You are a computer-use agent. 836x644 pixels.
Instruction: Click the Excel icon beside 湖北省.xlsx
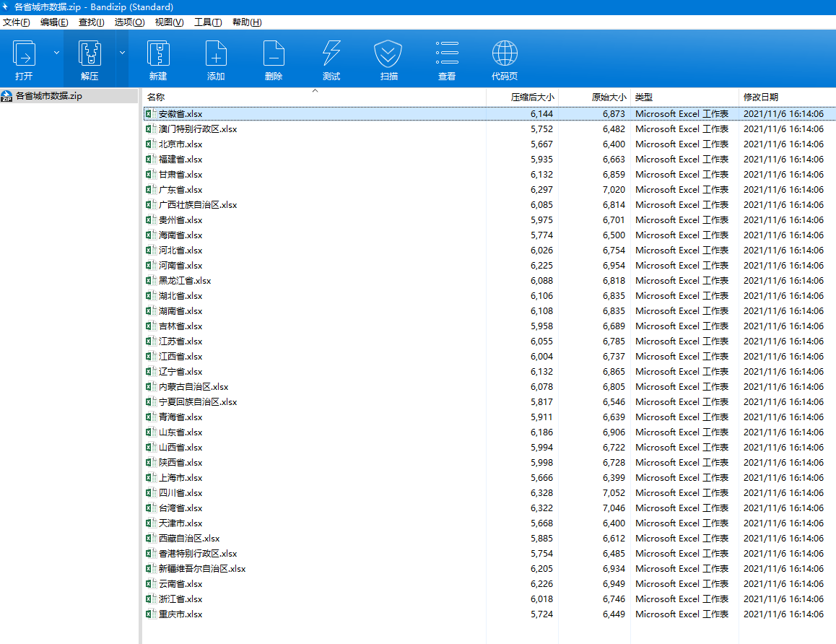click(151, 296)
